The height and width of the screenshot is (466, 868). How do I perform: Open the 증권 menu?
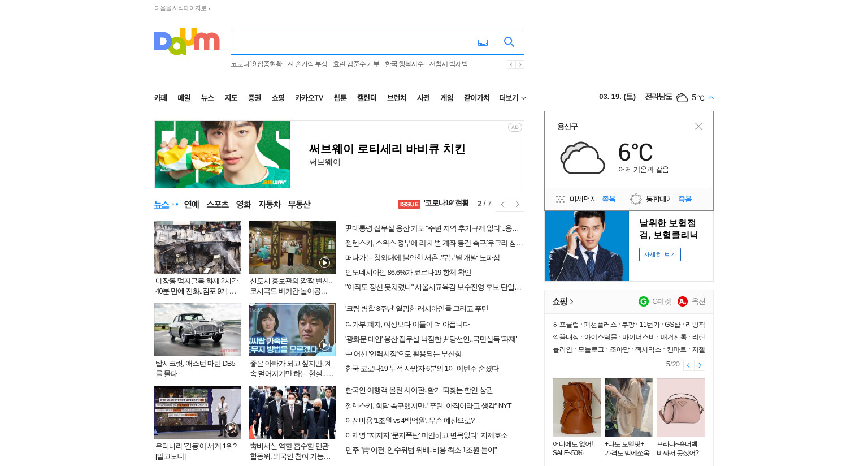pos(254,98)
